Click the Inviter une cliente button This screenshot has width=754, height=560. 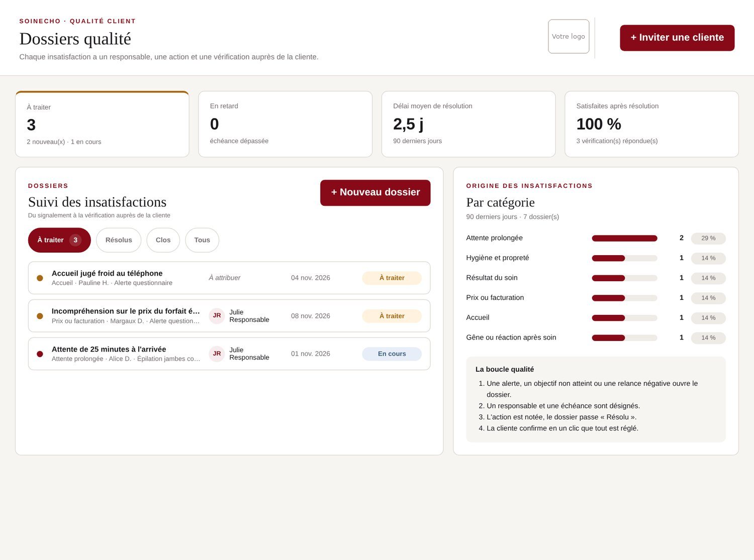pyautogui.click(x=677, y=38)
